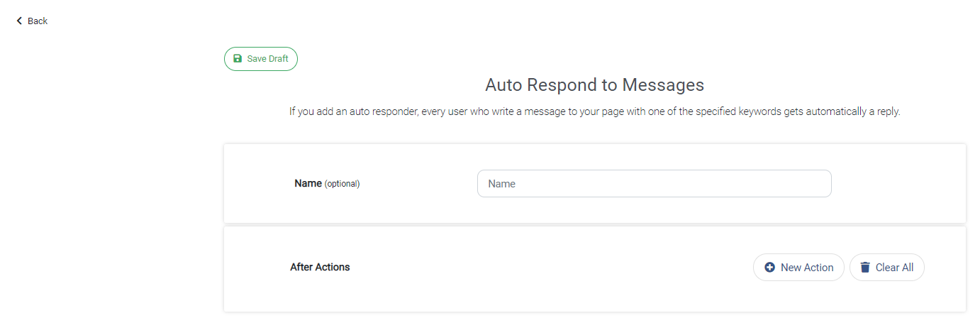Viewport: 980px width, 323px height.
Task: Select the Auto Respond to Messages heading
Action: point(594,85)
